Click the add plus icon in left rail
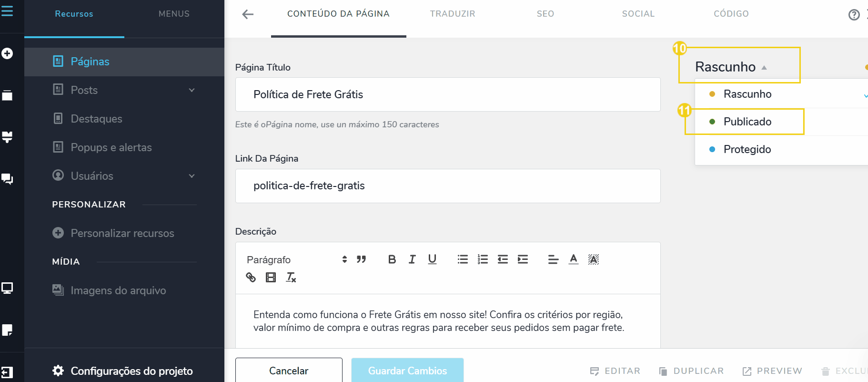This screenshot has width=868, height=382. [7, 53]
